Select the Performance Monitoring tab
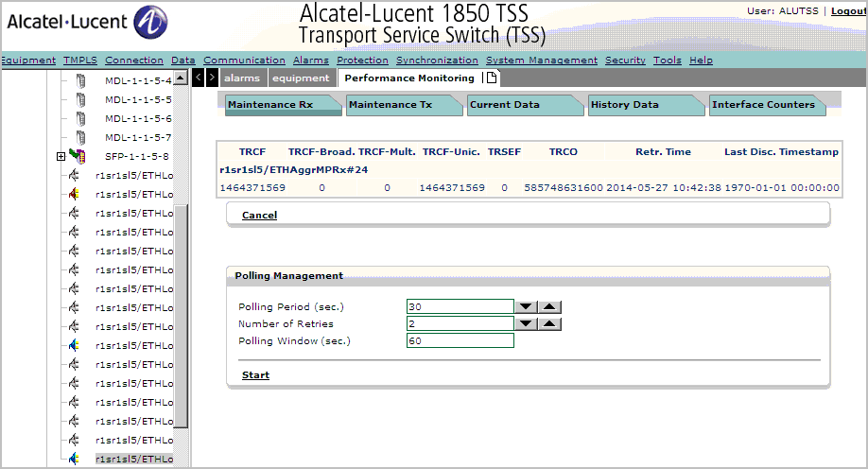This screenshot has height=469, width=868. click(x=409, y=78)
